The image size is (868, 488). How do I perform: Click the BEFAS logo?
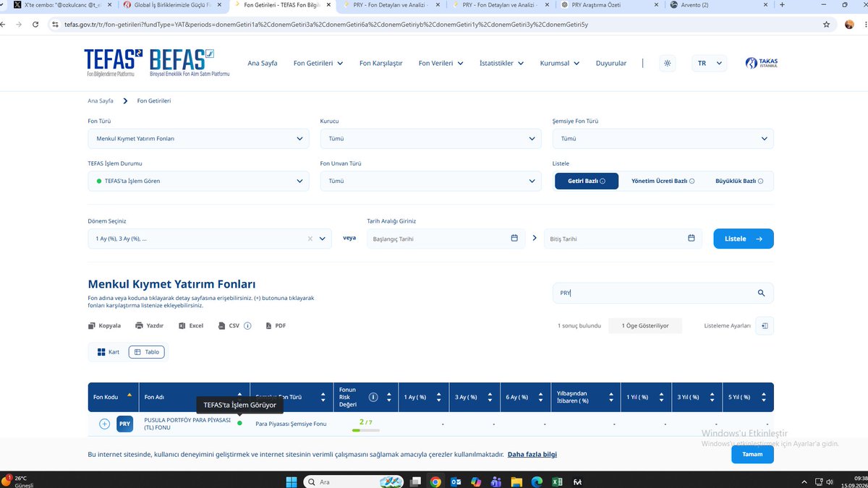coord(190,63)
